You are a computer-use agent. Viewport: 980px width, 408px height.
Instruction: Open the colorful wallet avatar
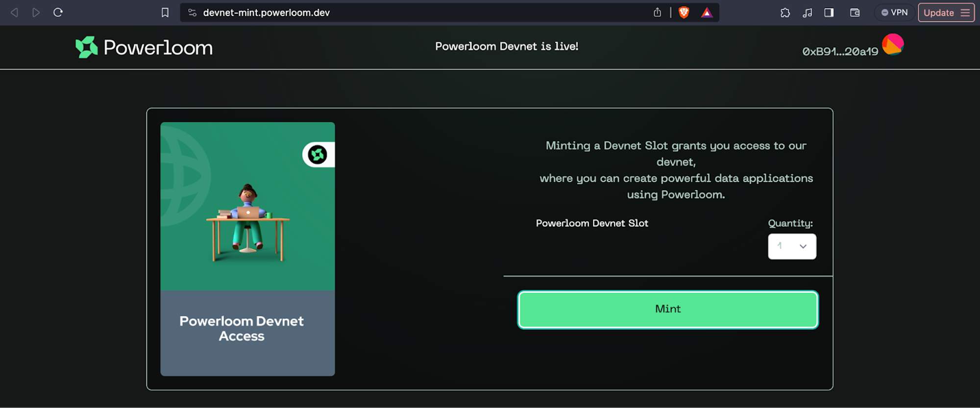click(893, 45)
